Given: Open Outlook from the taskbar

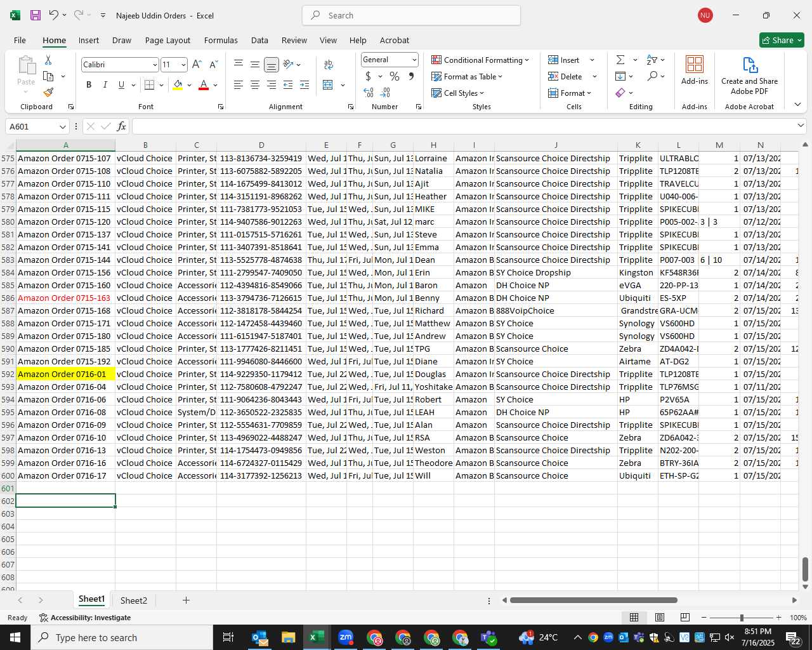Looking at the screenshot, I should pos(260,637).
